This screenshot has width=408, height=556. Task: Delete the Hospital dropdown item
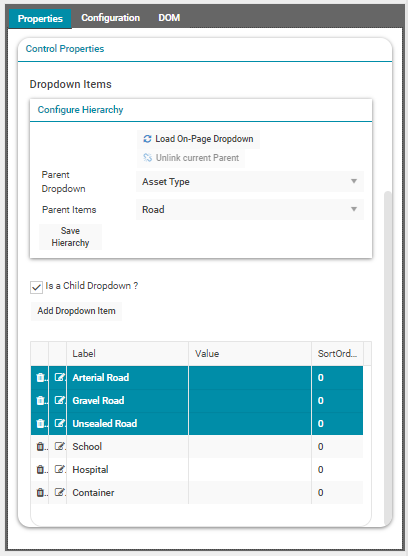(x=40, y=469)
